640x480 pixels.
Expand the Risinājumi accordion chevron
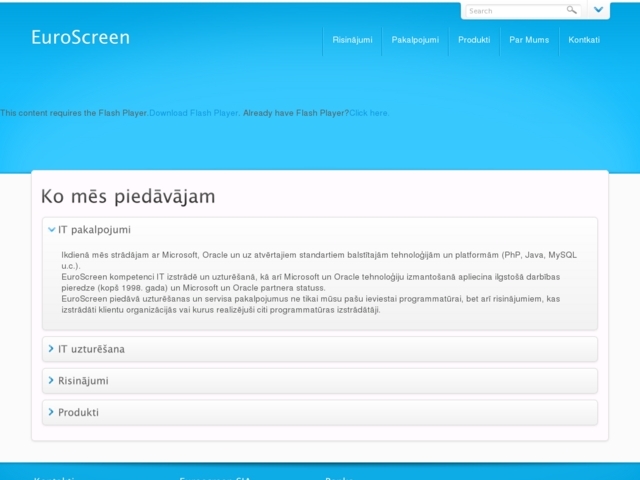[x=51, y=380]
